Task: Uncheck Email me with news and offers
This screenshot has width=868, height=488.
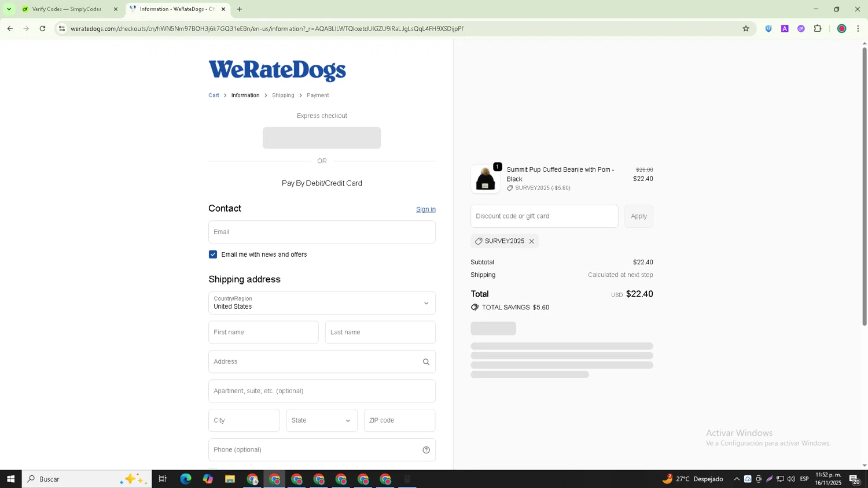Action: [213, 254]
